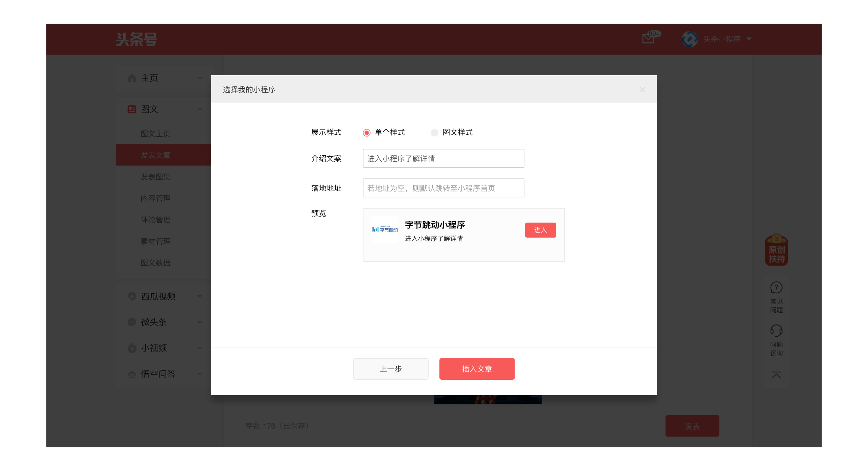This screenshot has width=868, height=471.
Task: Expand the 西瓜视频 section arrow
Action: tap(200, 296)
